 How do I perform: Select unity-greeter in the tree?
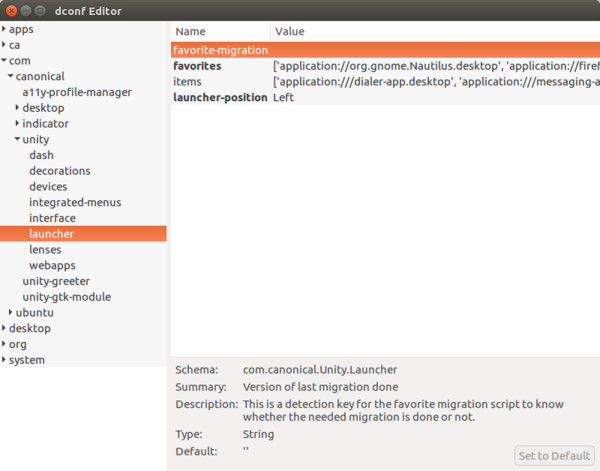click(x=56, y=281)
